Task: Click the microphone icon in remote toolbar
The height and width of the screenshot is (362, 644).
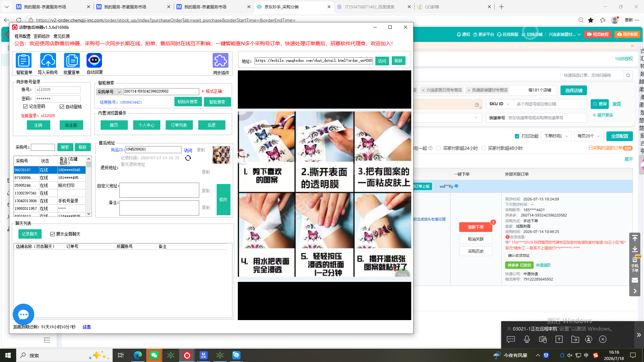Action: (x=527, y=339)
